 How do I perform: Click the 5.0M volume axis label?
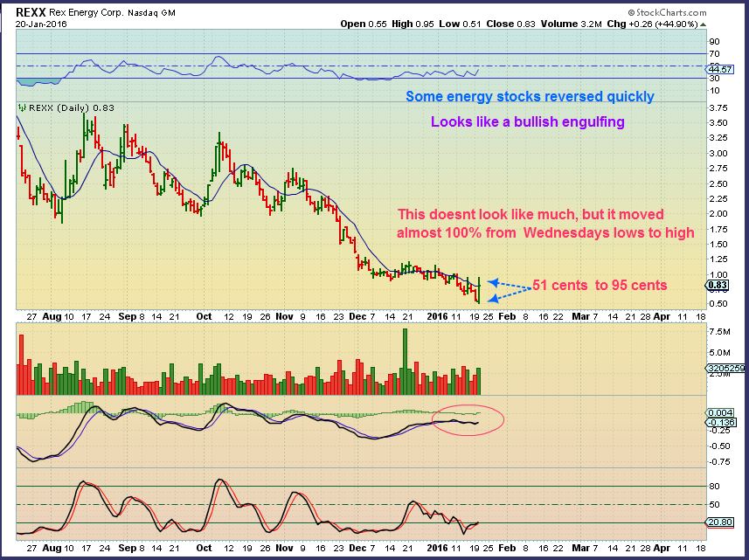click(x=719, y=353)
